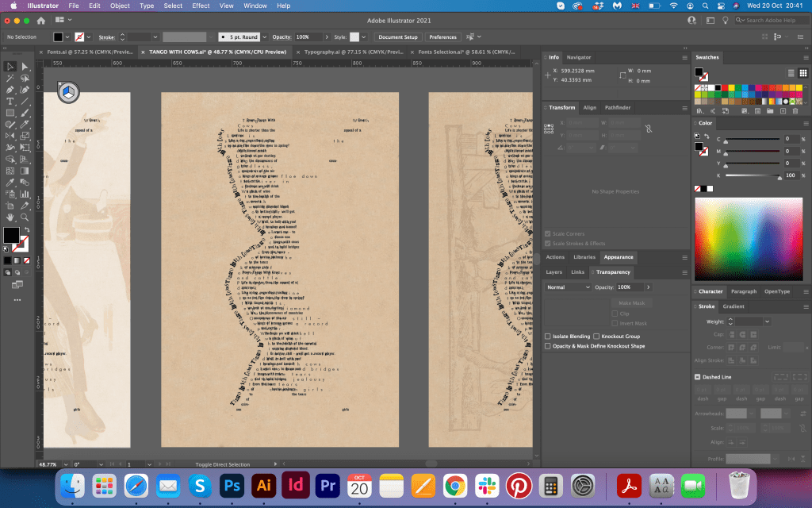The height and width of the screenshot is (508, 812).
Task: Open the Normal blending mode dropdown
Action: click(567, 287)
